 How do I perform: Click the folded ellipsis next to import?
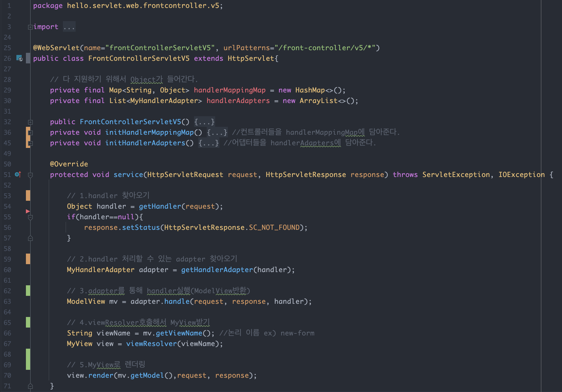(x=69, y=27)
